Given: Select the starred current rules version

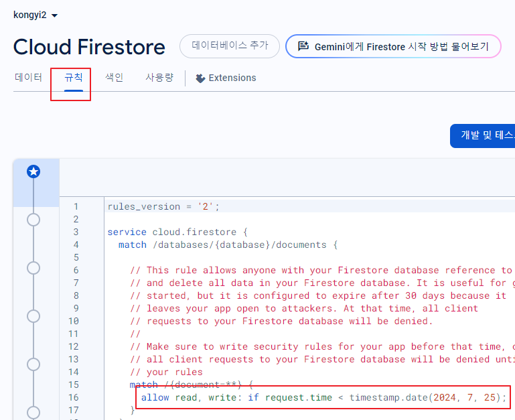Looking at the screenshot, I should [x=33, y=171].
